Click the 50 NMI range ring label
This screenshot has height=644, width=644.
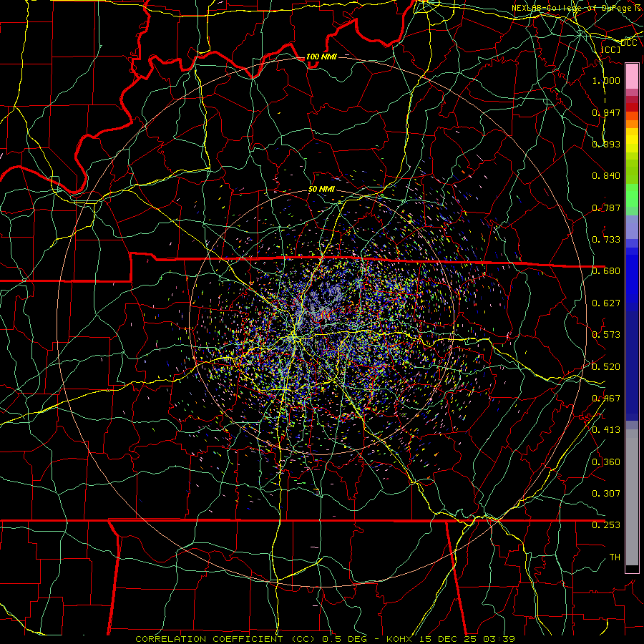click(x=321, y=189)
